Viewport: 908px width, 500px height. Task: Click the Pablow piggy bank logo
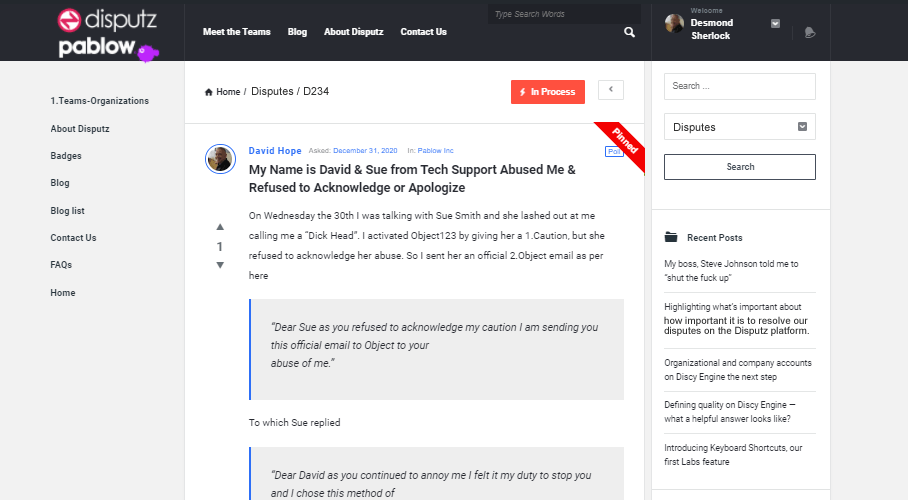(x=108, y=48)
